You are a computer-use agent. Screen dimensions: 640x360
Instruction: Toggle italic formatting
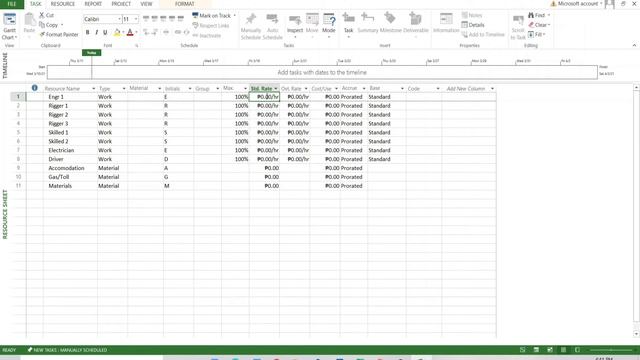[96, 32]
